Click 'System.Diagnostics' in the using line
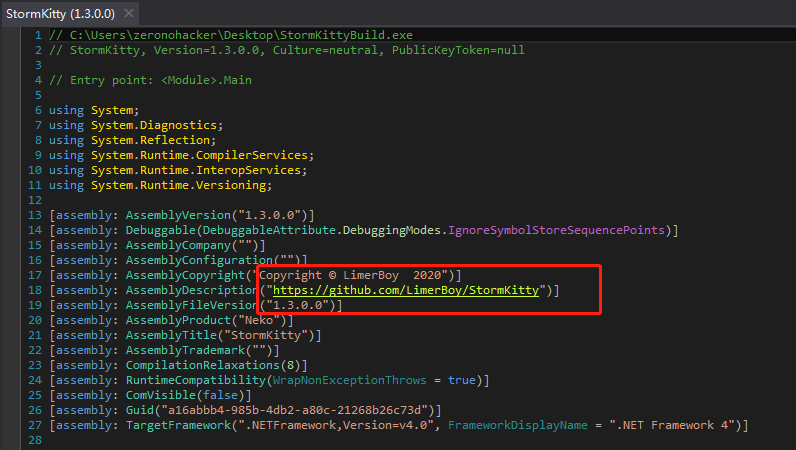This screenshot has height=450, width=796. pyautogui.click(x=154, y=125)
